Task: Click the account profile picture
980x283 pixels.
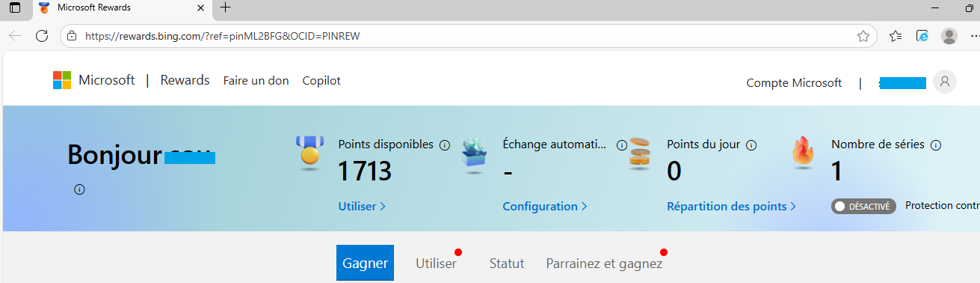Action: [945, 82]
